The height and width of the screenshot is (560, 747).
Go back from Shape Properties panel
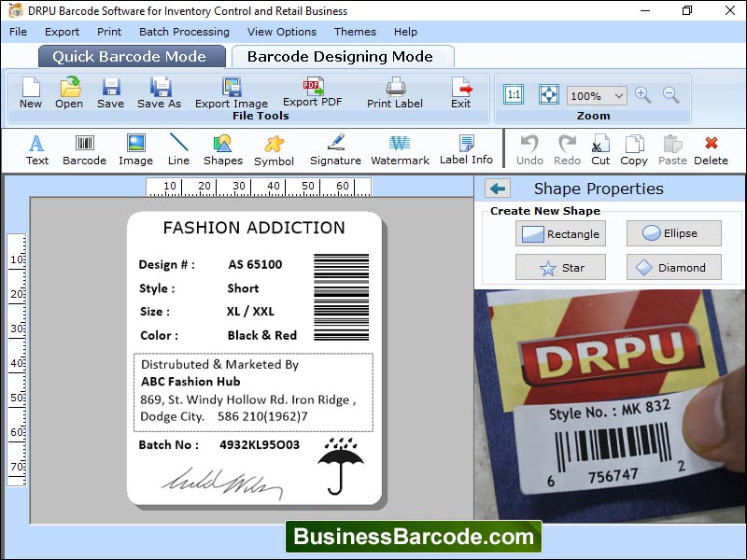click(x=498, y=188)
